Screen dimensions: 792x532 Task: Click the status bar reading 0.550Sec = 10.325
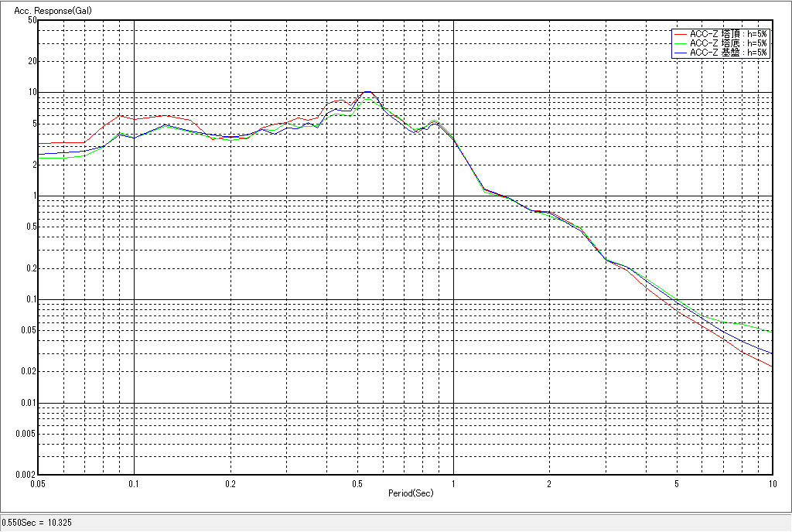(37, 523)
